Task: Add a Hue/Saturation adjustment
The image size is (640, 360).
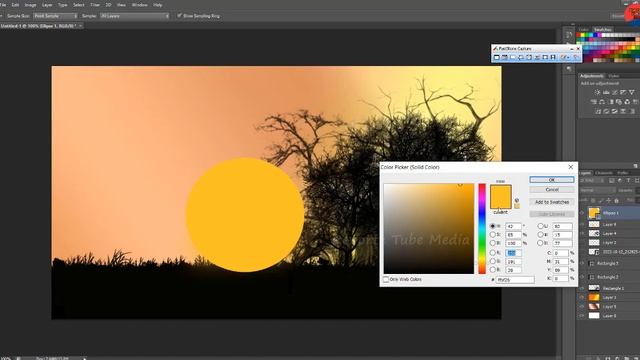Action: coord(593,102)
